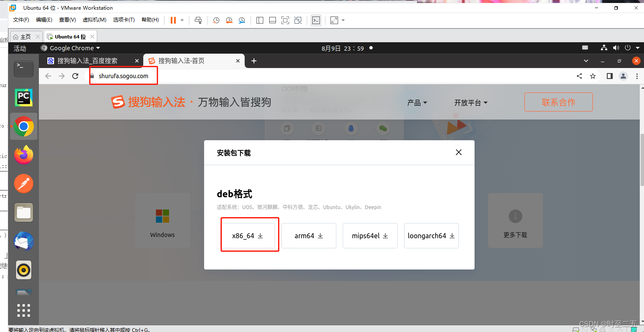
Task: Open the 编辑(E) menu
Action: [44, 20]
